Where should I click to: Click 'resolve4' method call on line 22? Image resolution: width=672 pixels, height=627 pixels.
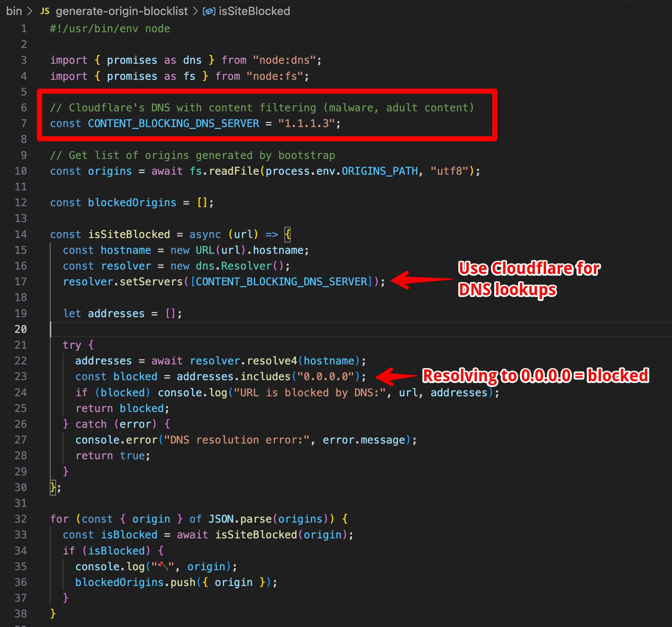click(272, 361)
